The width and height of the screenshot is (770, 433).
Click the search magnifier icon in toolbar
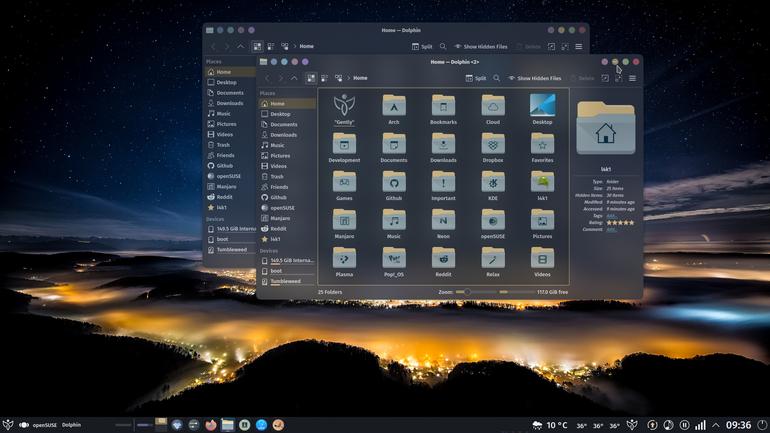496,78
